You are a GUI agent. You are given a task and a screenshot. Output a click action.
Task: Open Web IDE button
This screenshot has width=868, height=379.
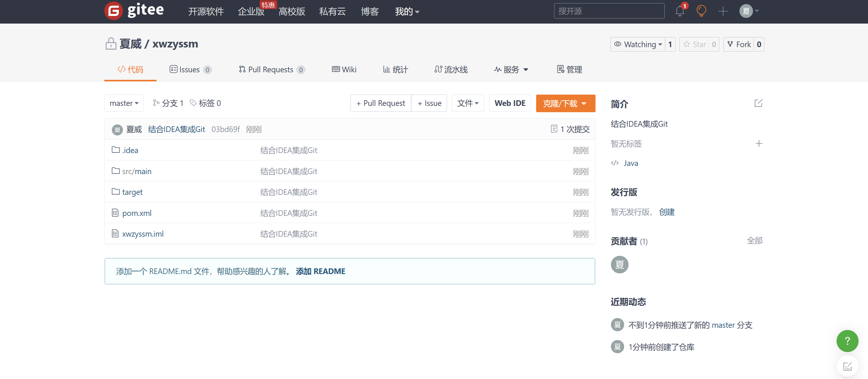[509, 103]
